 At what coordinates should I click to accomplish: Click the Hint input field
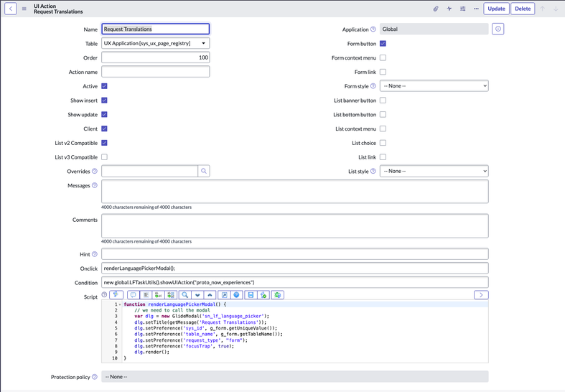point(295,254)
